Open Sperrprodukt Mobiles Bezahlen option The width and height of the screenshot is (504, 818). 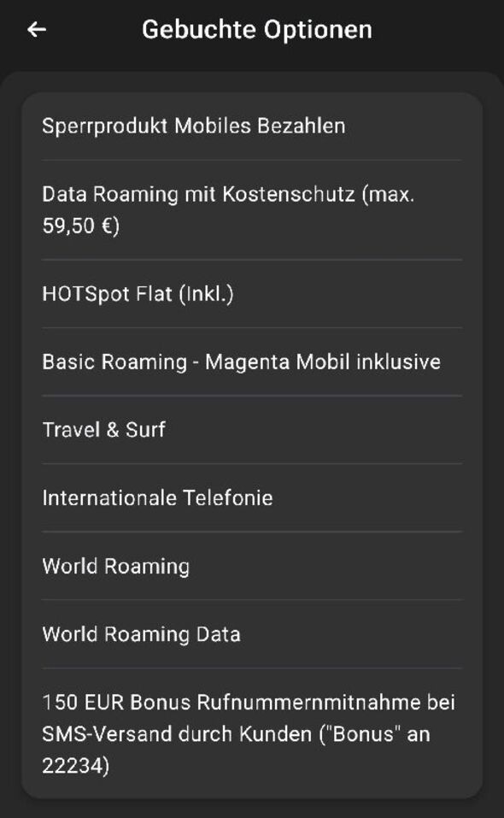tap(252, 127)
